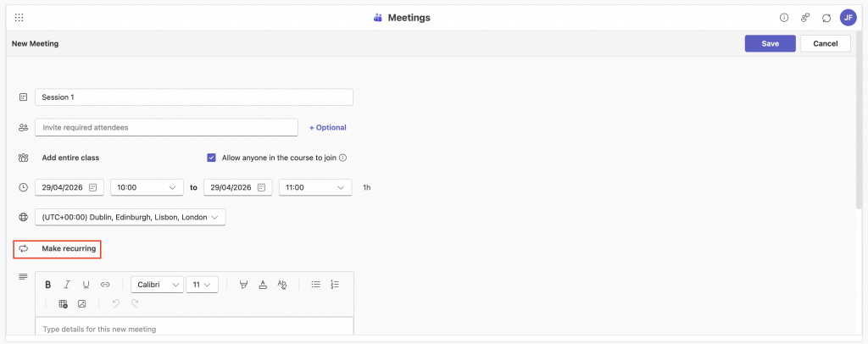Uncheck Allow anyone in the course to join
Screen dimensions: 868x344
pyautogui.click(x=211, y=158)
